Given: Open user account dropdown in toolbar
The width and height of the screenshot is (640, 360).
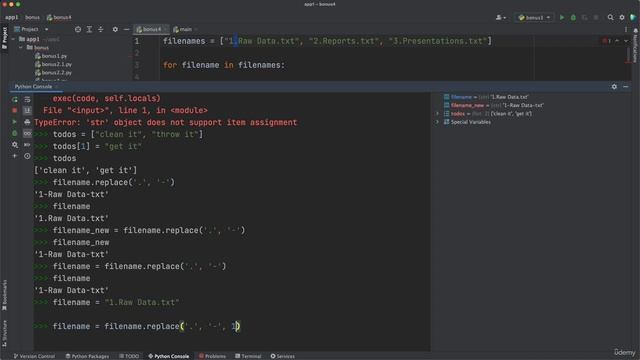Looking at the screenshot, I should pos(501,18).
